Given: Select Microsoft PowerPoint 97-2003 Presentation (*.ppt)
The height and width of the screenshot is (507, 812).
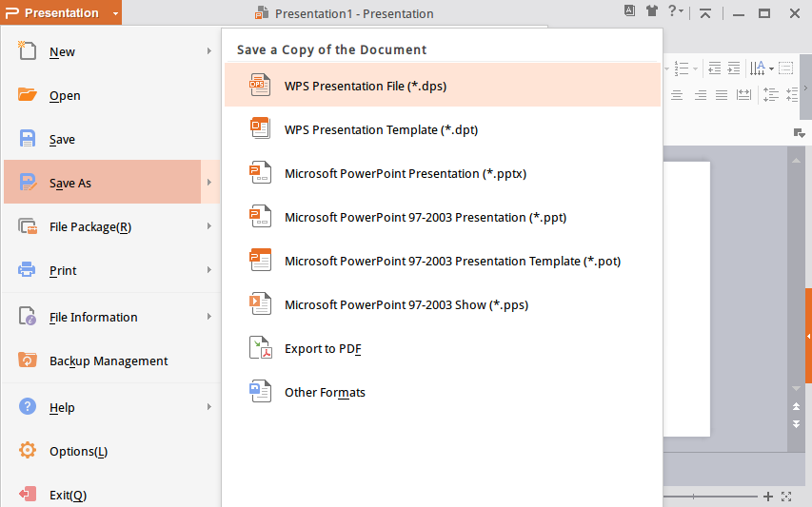Looking at the screenshot, I should pyautogui.click(x=443, y=217).
